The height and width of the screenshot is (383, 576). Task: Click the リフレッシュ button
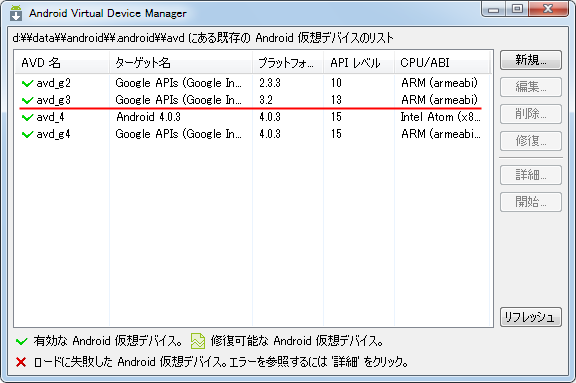(530, 317)
